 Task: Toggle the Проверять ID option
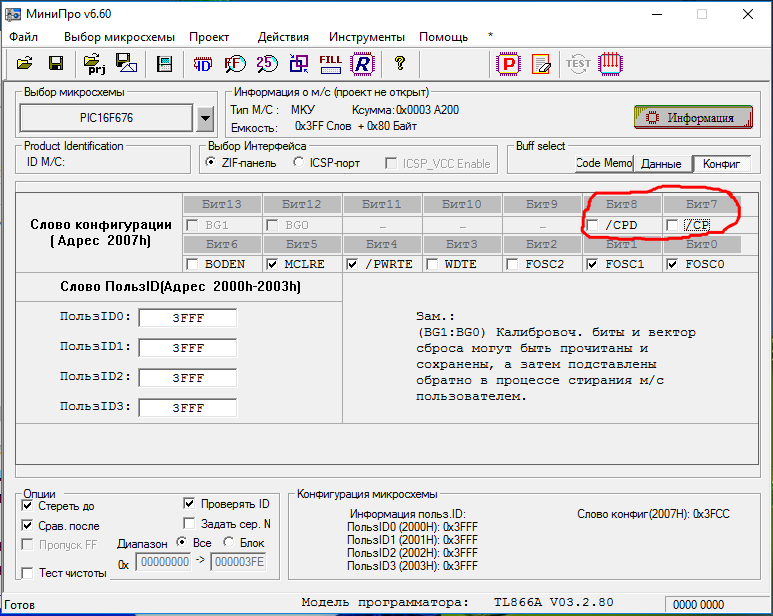pos(191,504)
